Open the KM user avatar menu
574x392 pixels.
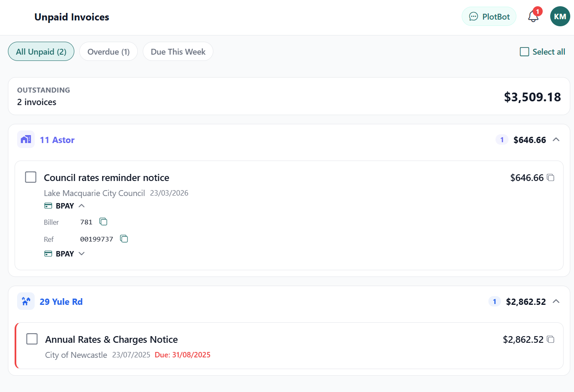tap(560, 17)
